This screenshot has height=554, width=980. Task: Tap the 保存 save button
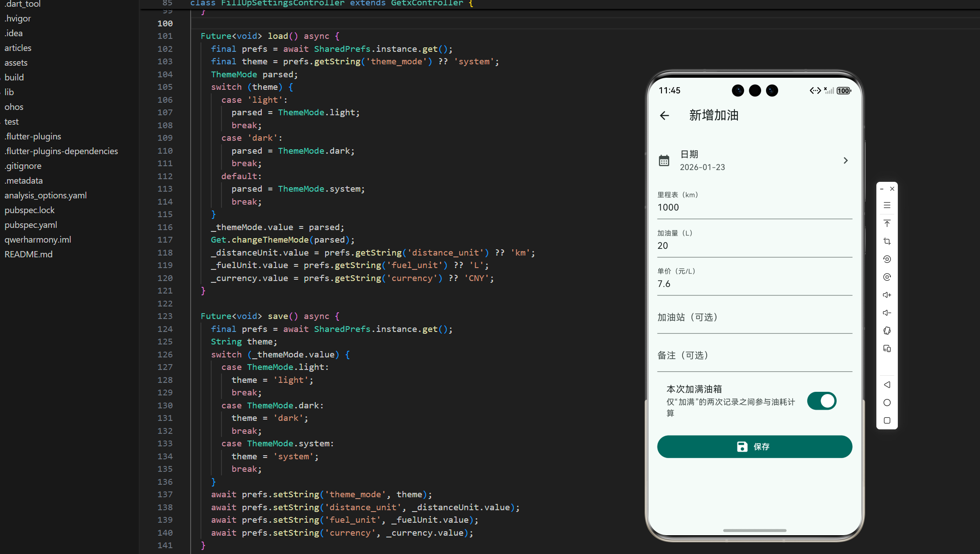pos(754,447)
